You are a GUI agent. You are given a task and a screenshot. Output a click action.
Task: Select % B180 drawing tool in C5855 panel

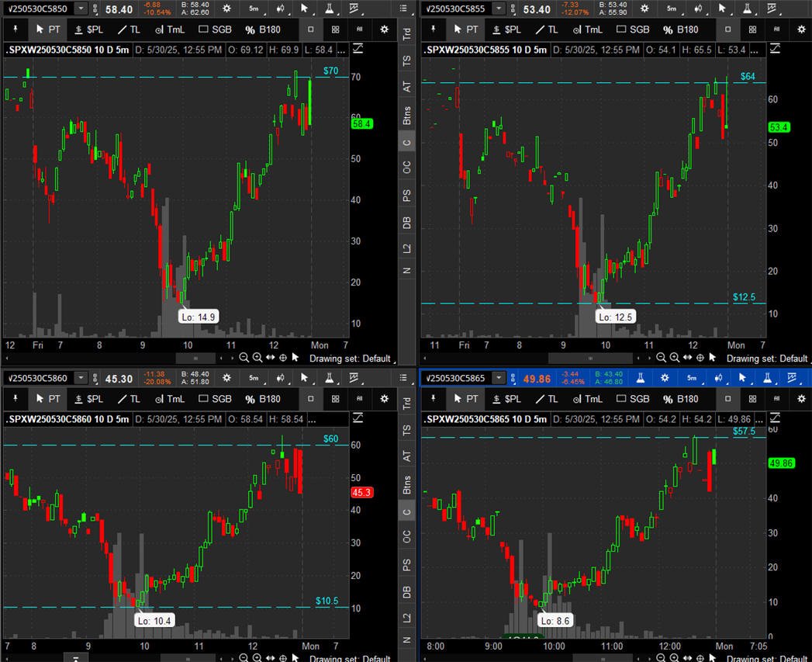tap(680, 29)
